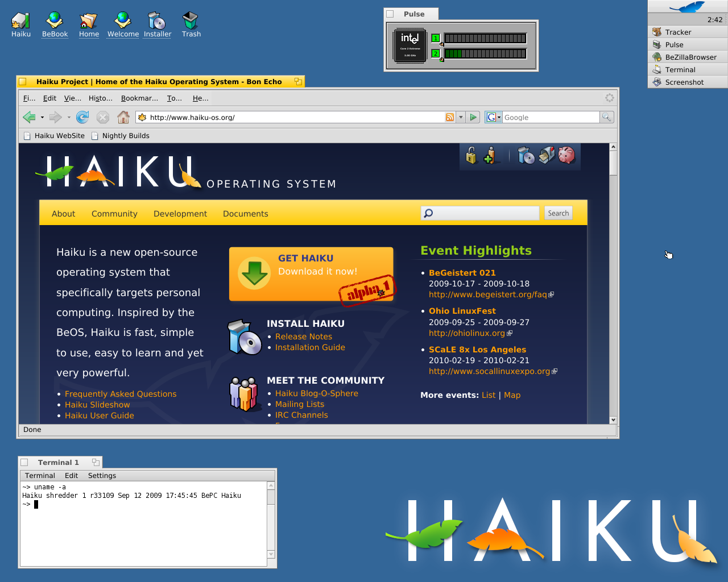Open the forward history dropdown arrow

(69, 117)
